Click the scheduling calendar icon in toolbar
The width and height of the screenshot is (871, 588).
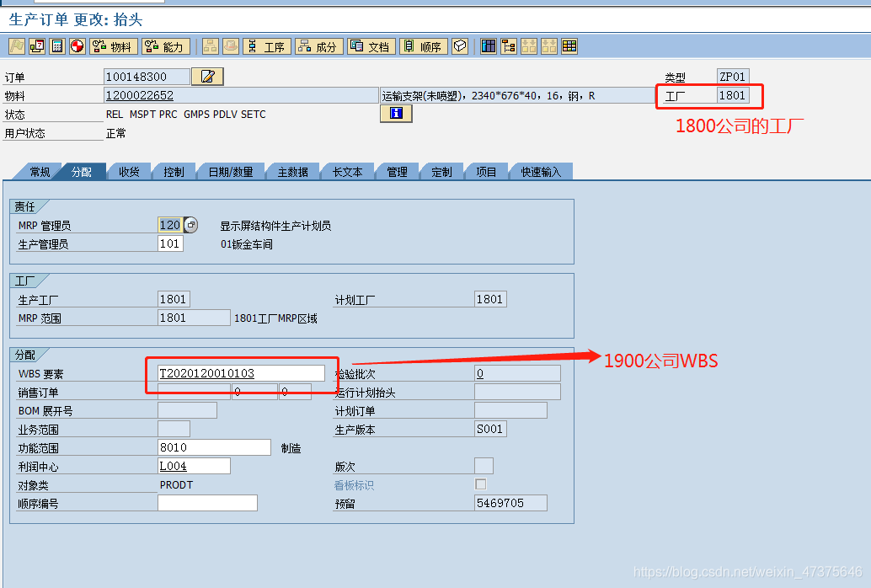[x=37, y=46]
